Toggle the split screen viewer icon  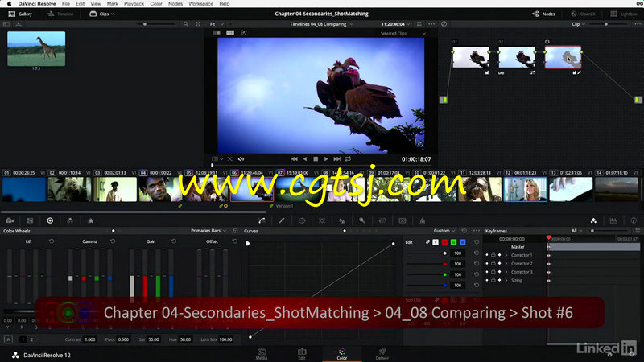click(x=230, y=33)
